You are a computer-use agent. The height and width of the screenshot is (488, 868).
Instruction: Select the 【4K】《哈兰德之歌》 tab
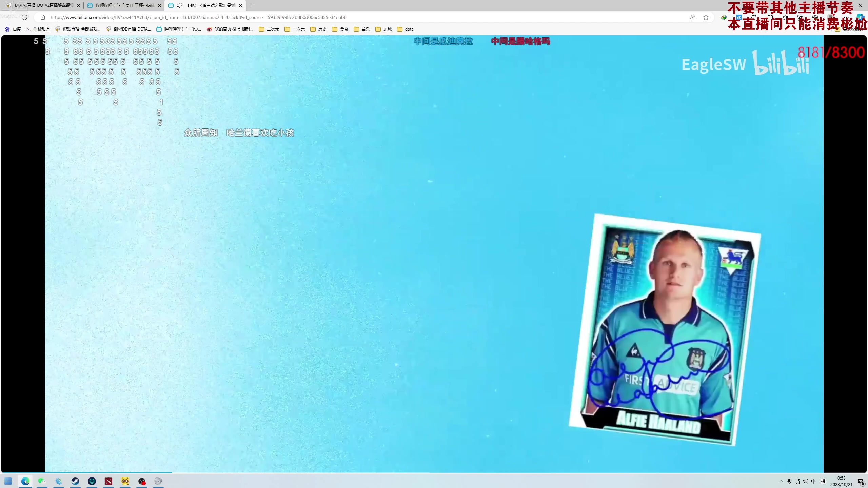tap(204, 5)
